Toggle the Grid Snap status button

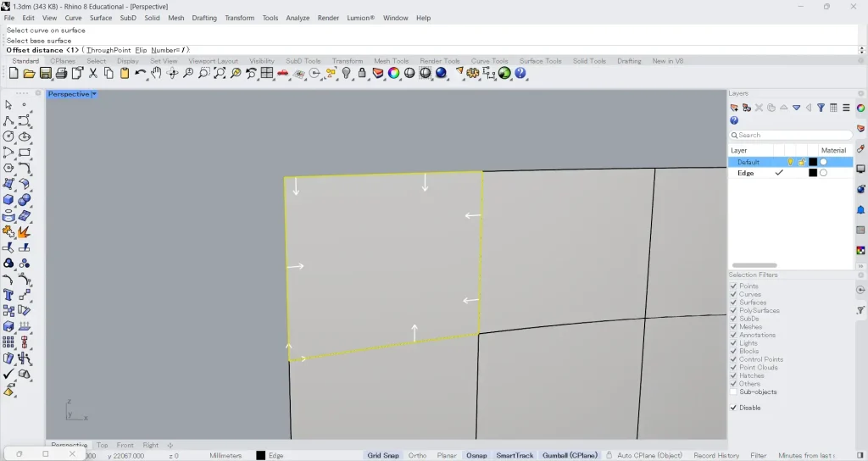[383, 455]
